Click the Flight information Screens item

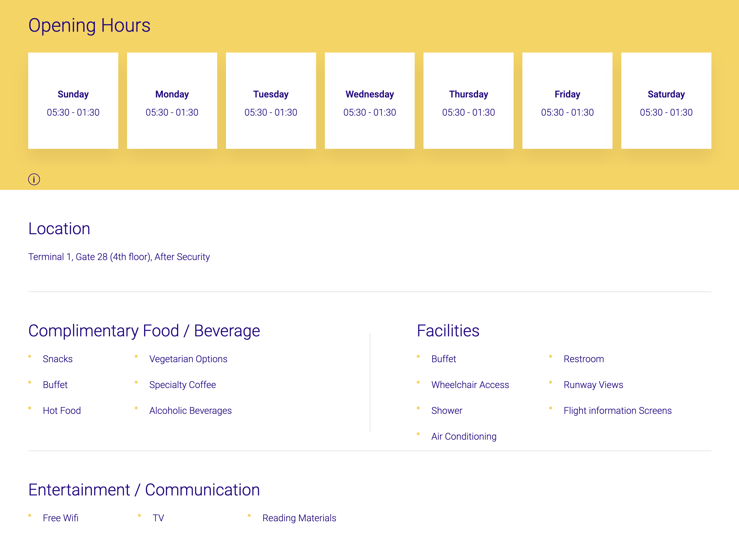point(617,411)
